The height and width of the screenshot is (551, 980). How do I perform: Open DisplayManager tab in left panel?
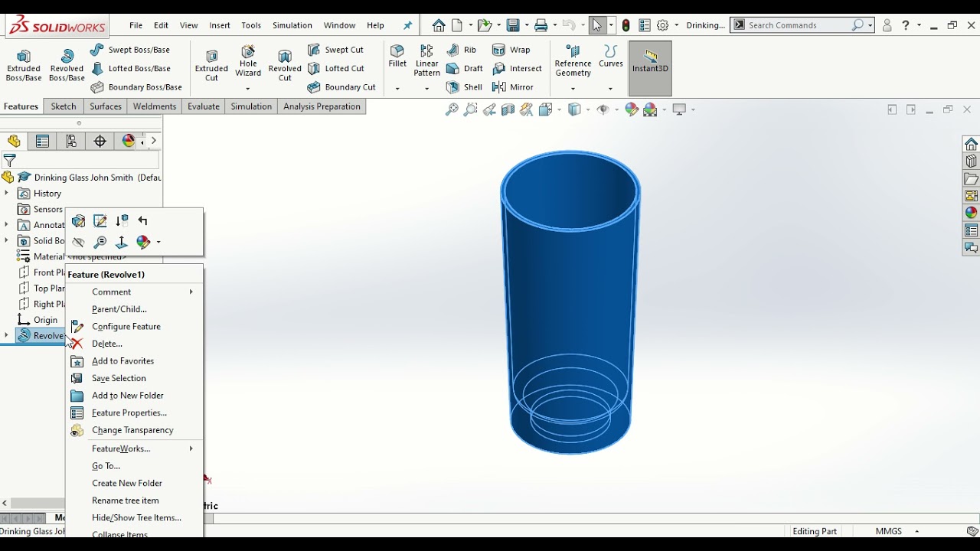(128, 141)
